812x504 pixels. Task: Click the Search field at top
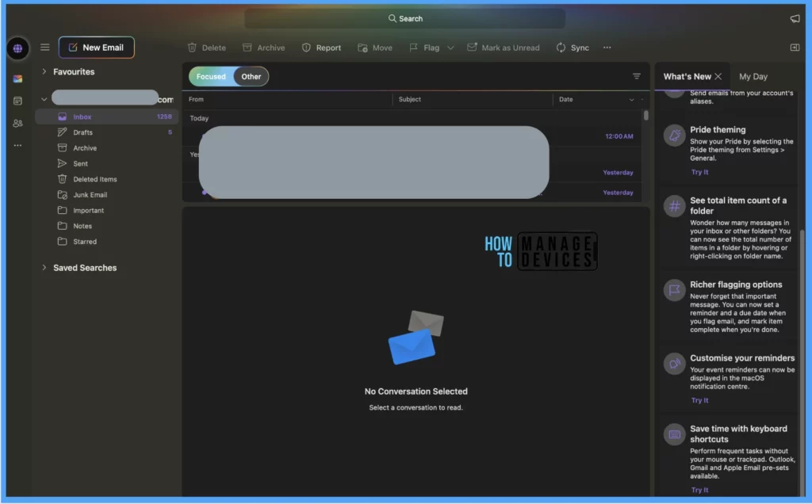(x=405, y=18)
